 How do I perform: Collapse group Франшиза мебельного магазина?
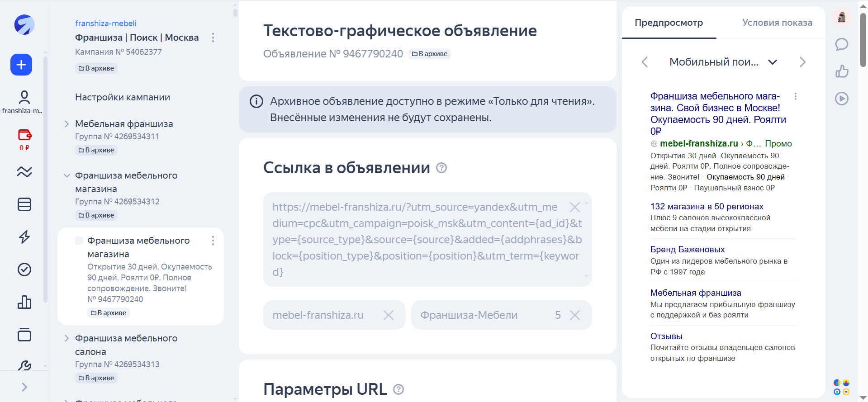tap(66, 175)
